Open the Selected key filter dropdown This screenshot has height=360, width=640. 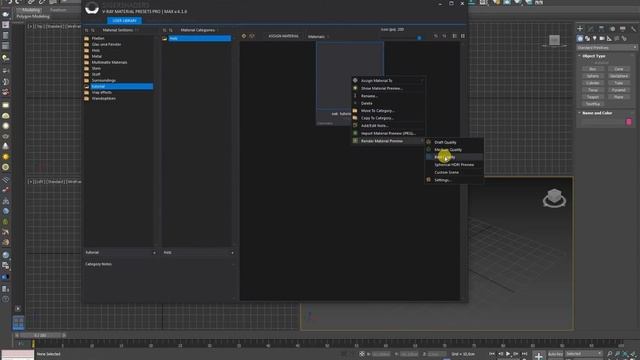pyautogui.click(x=584, y=353)
